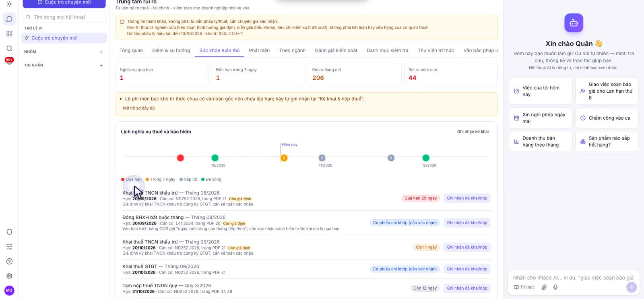The image size is (644, 299).
Task: Start Cuộc trò chuyện mới button
Action: tap(64, 3)
